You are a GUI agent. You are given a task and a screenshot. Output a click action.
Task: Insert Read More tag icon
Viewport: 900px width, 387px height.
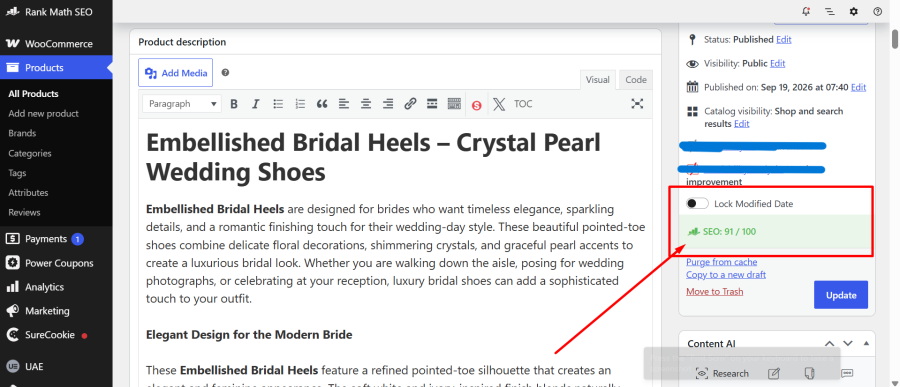(432, 104)
